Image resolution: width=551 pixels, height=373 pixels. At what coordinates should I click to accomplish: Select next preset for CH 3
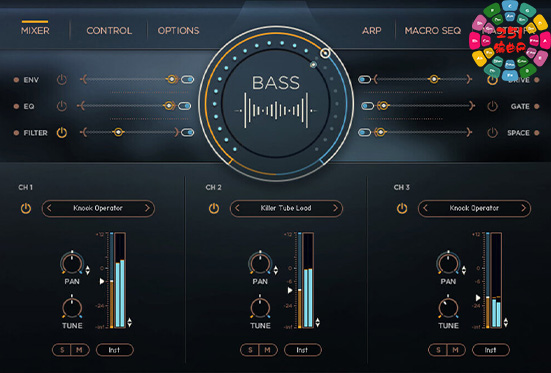coord(524,208)
